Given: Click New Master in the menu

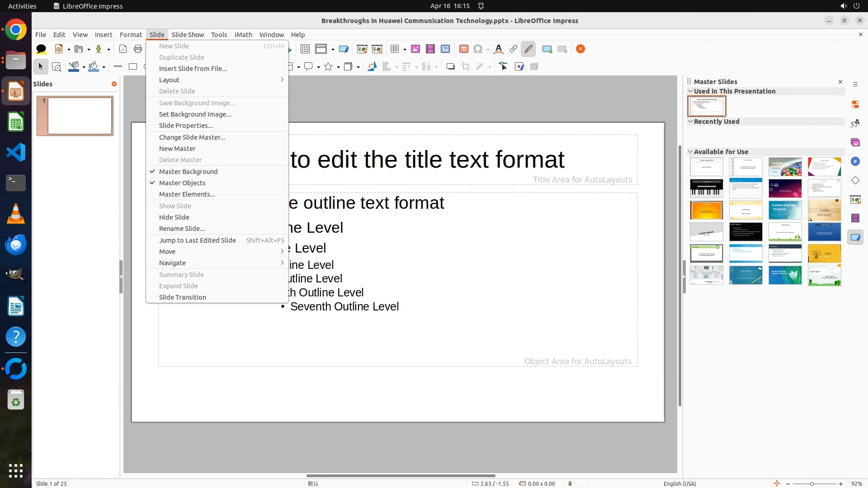Looking at the screenshot, I should point(177,149).
